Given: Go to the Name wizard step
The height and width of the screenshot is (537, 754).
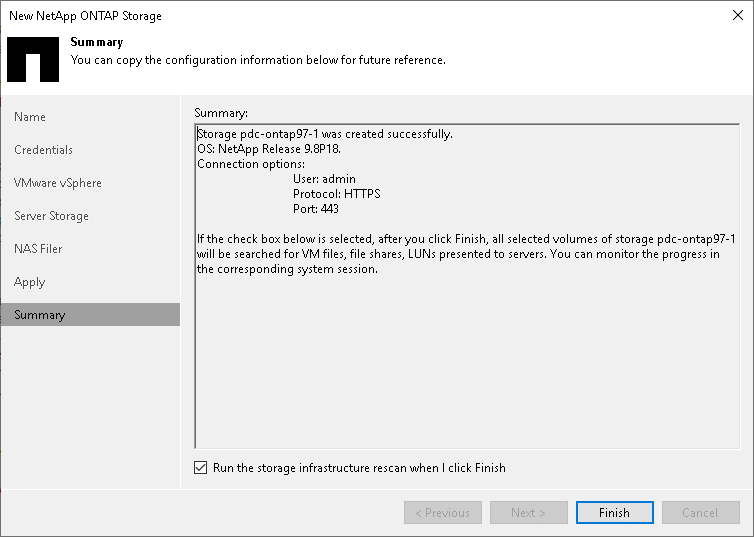Looking at the screenshot, I should (30, 117).
